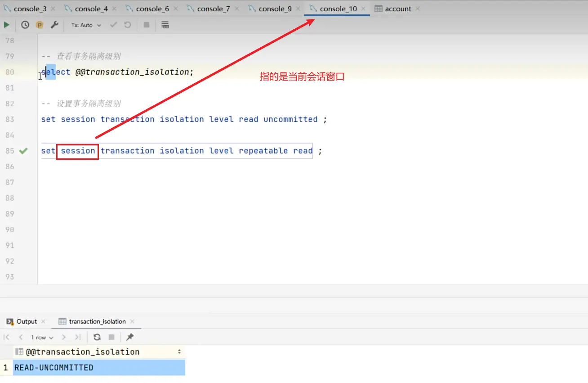588x383 pixels.
Task: Click the comment '查看事务隔离级别'
Action: [88, 56]
